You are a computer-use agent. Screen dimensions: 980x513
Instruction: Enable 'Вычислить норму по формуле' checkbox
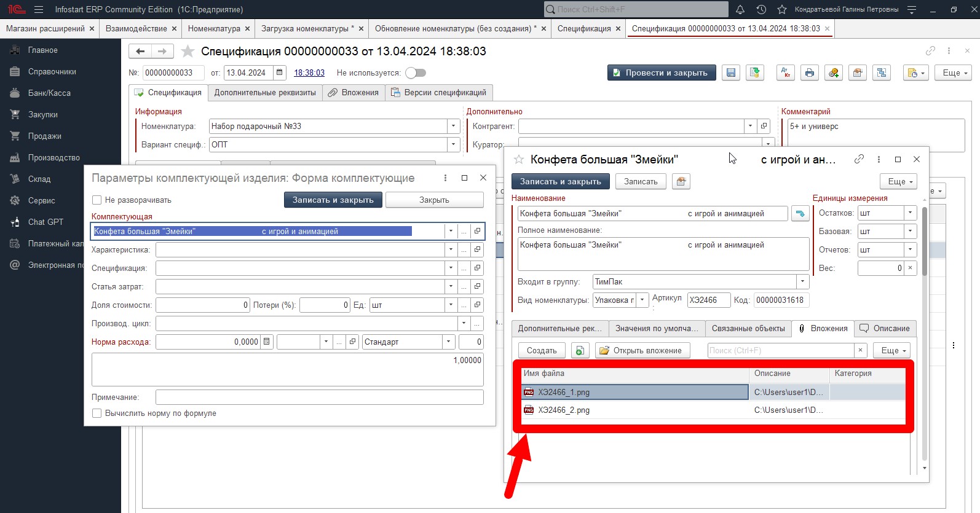click(x=97, y=413)
